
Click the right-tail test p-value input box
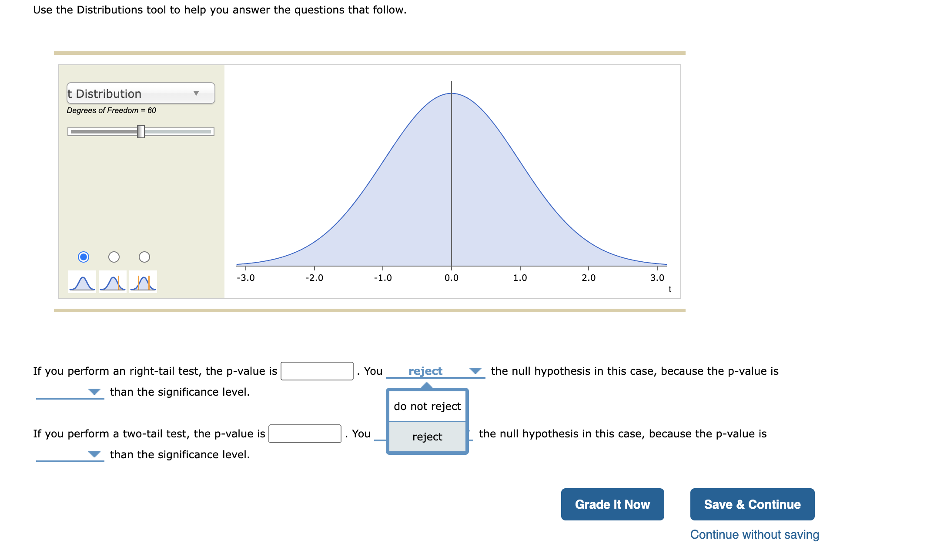click(317, 372)
